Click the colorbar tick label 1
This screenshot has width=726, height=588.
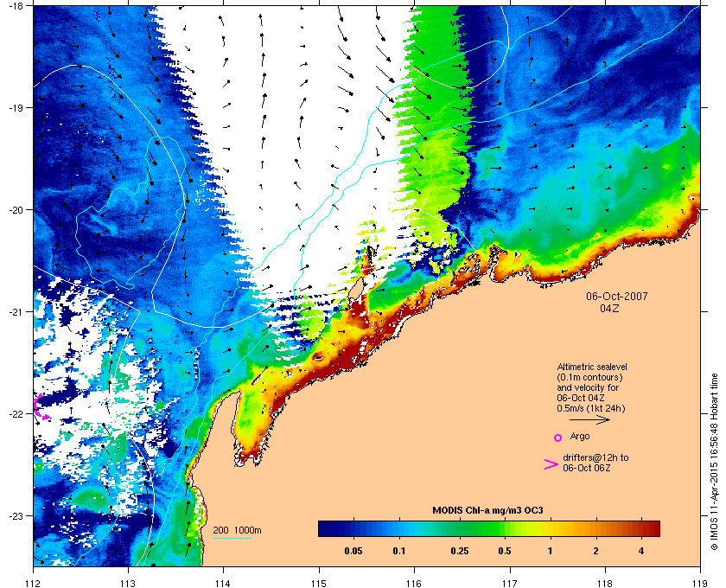click(550, 551)
